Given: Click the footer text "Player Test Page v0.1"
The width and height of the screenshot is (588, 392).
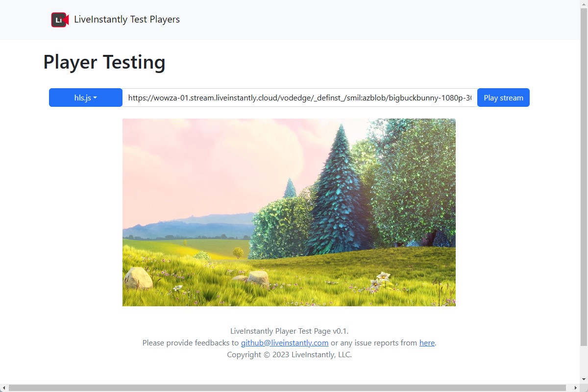Looking at the screenshot, I should tap(289, 331).
